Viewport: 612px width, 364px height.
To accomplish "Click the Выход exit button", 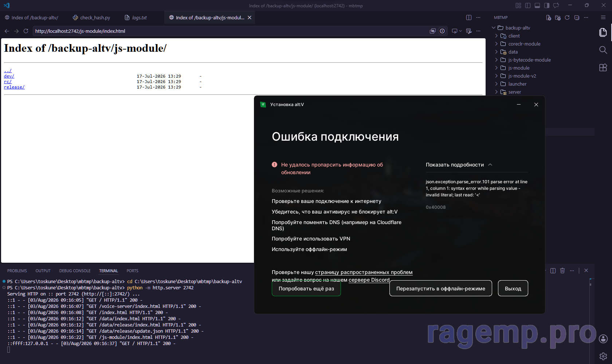I will 513,289.
